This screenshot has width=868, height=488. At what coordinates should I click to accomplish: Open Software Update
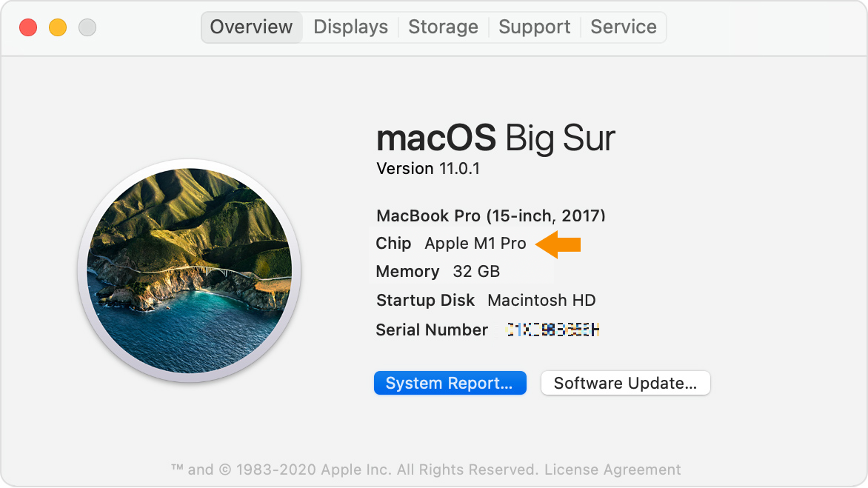pos(625,384)
